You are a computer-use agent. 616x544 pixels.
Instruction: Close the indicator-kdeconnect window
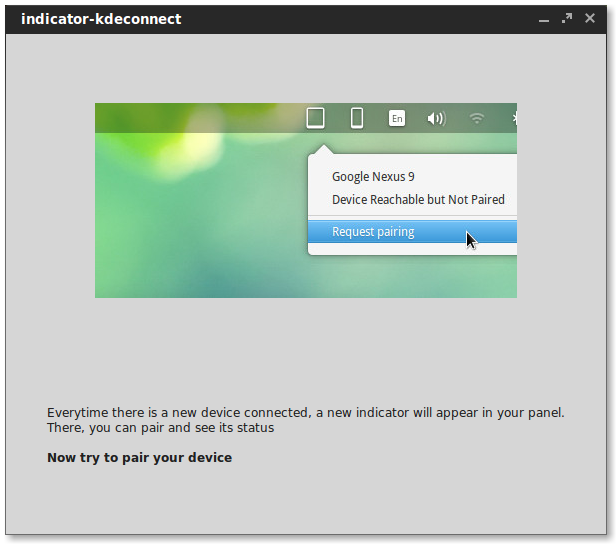(x=592, y=18)
